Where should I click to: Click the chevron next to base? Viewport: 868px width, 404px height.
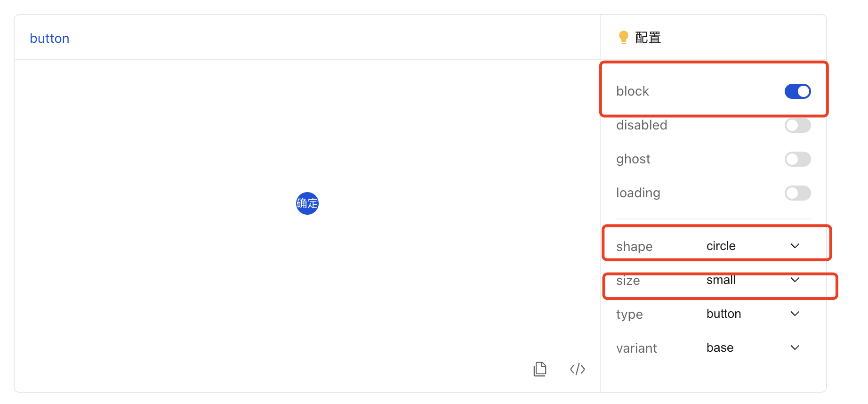click(795, 347)
